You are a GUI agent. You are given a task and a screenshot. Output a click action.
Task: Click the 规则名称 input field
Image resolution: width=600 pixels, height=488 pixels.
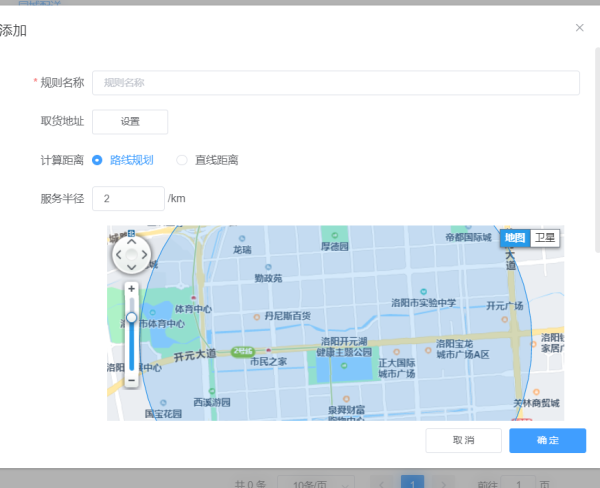point(336,83)
